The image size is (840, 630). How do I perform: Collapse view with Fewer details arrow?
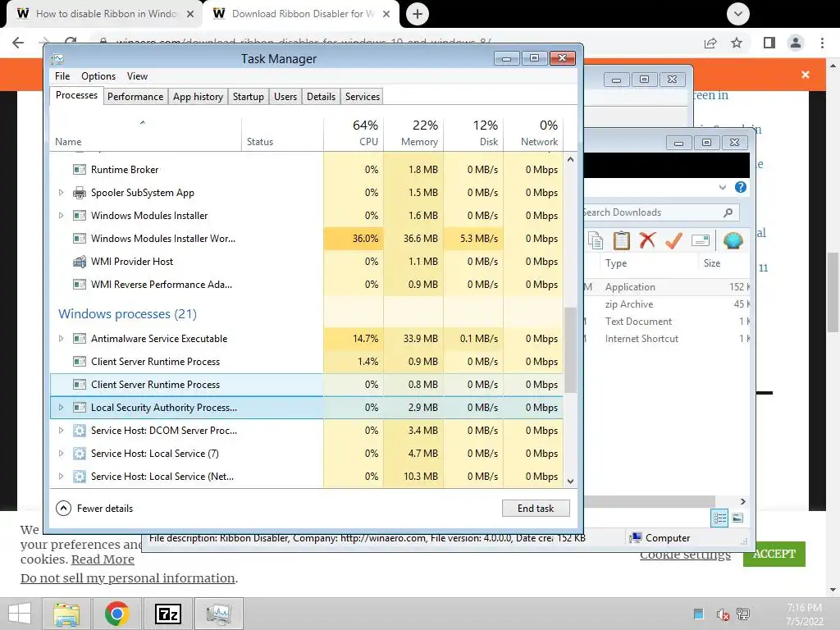(63, 509)
